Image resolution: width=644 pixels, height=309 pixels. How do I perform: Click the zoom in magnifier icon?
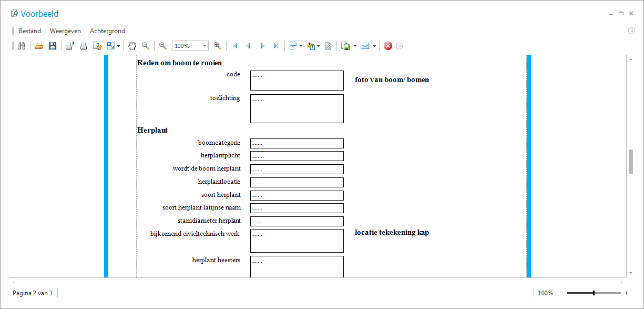[217, 46]
